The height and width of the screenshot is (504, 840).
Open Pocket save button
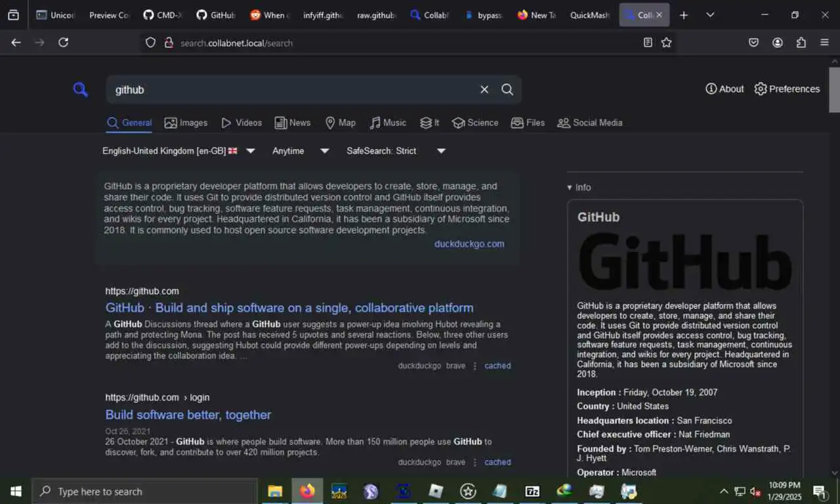point(754,43)
